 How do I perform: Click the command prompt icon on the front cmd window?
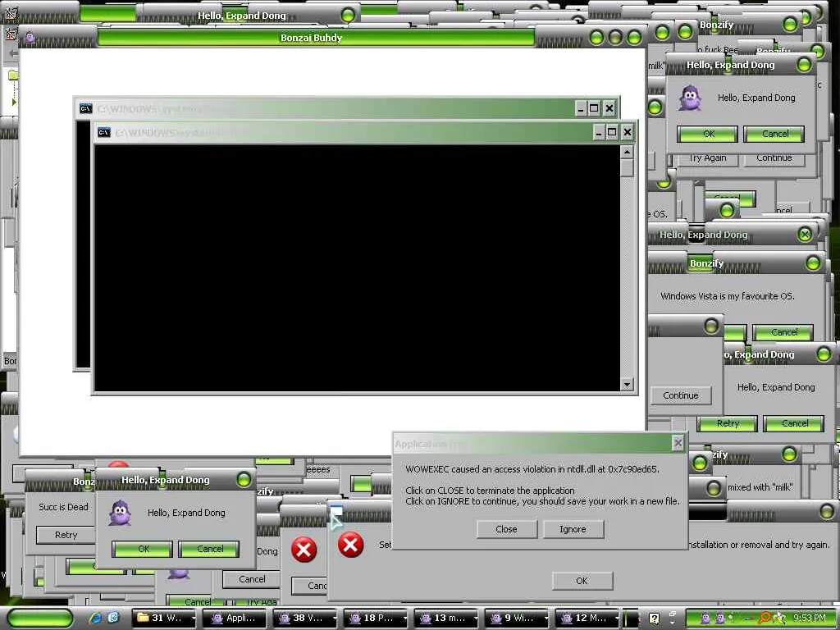click(104, 132)
